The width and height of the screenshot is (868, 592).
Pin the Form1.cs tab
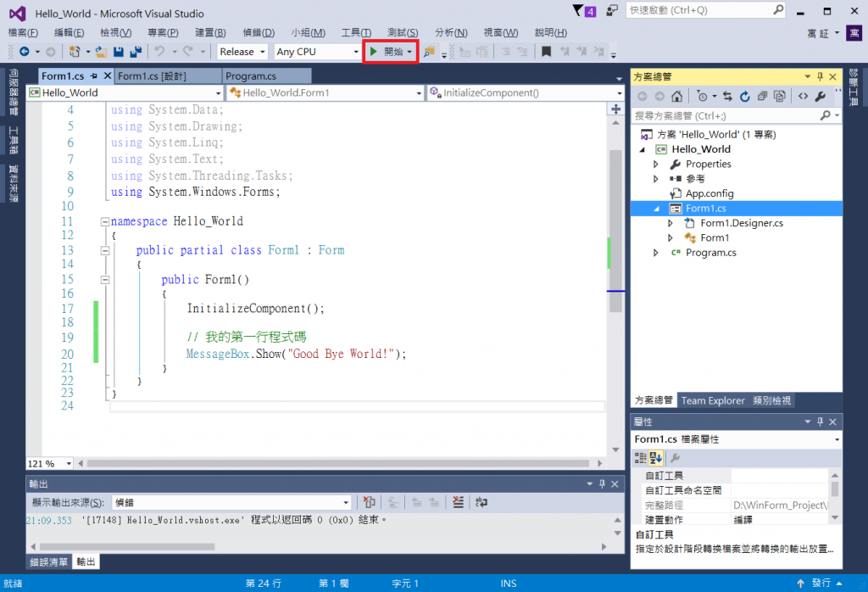tap(94, 75)
